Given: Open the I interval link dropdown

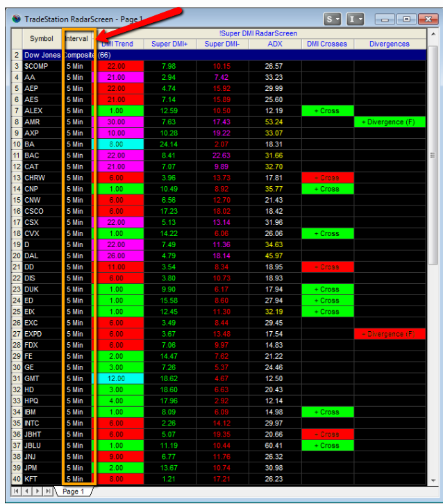Looking at the screenshot, I should click(x=355, y=19).
